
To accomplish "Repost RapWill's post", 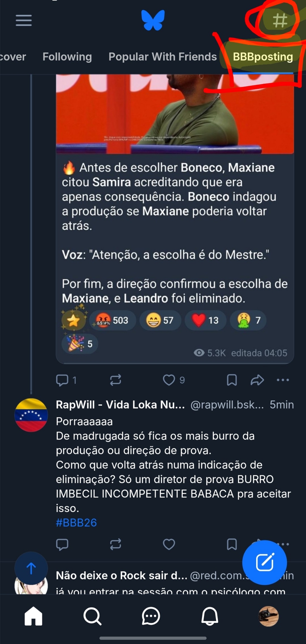I will coord(116,544).
